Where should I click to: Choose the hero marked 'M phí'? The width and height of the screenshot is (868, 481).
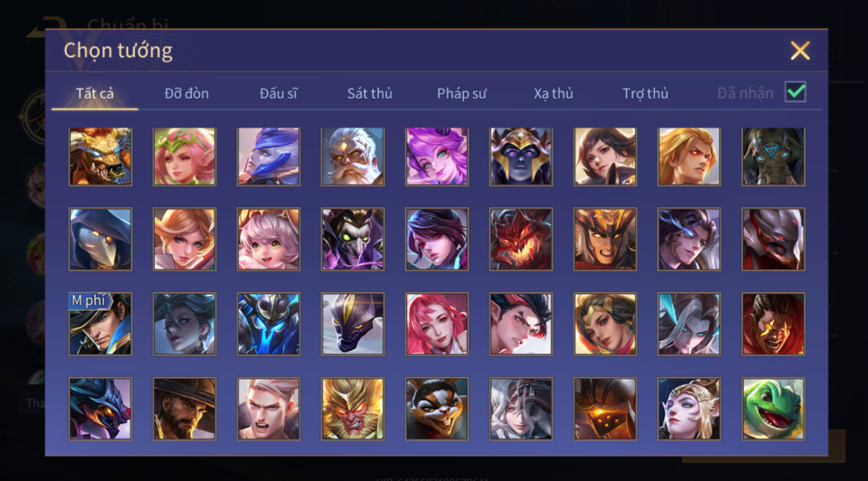pyautogui.click(x=100, y=324)
